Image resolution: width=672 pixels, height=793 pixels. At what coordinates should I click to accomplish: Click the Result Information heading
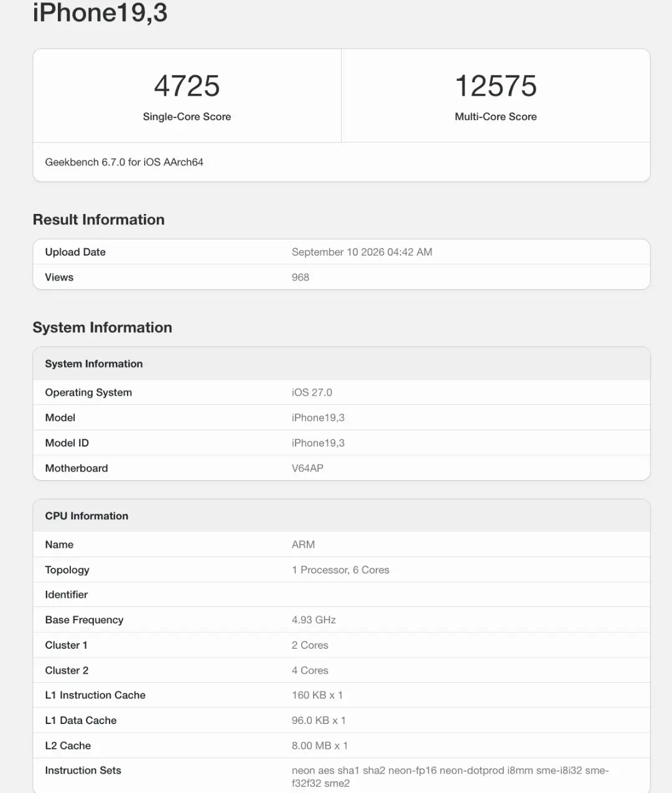click(98, 220)
